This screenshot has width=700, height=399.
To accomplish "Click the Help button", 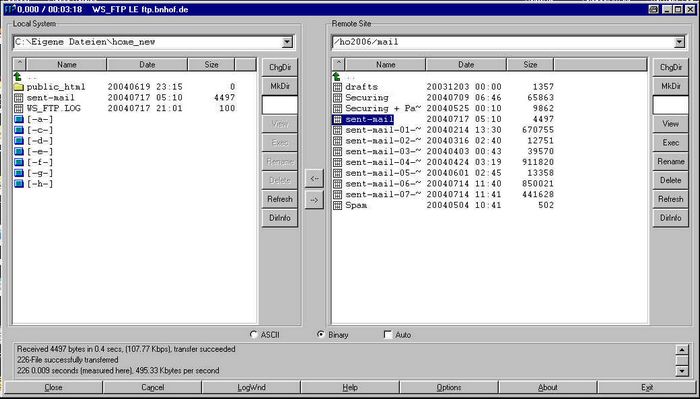I will pos(350,387).
